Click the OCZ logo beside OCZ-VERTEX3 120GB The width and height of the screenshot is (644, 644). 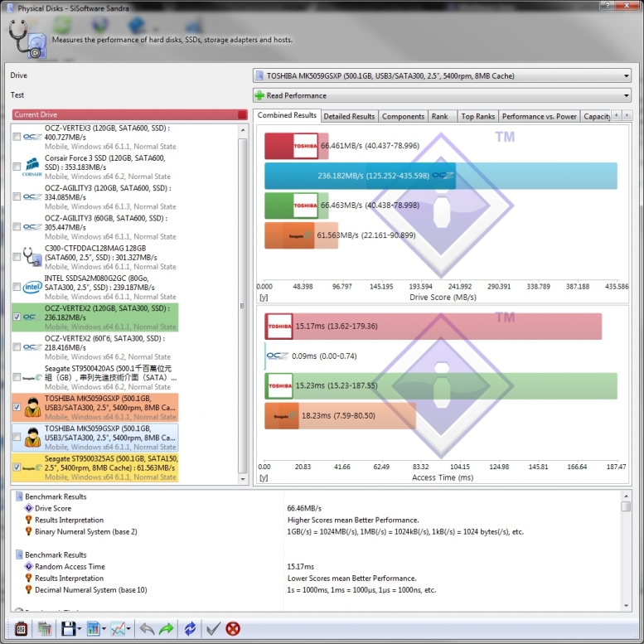coord(32,137)
